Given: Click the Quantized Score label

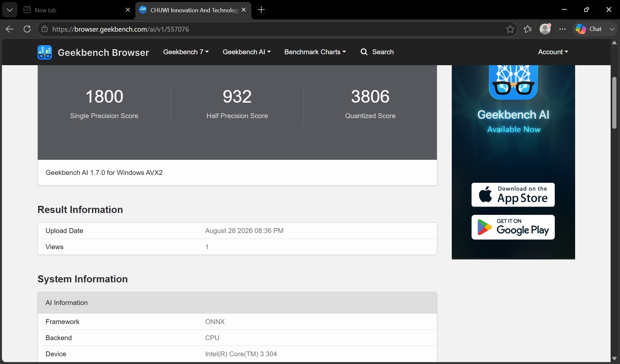Looking at the screenshot, I should (370, 116).
